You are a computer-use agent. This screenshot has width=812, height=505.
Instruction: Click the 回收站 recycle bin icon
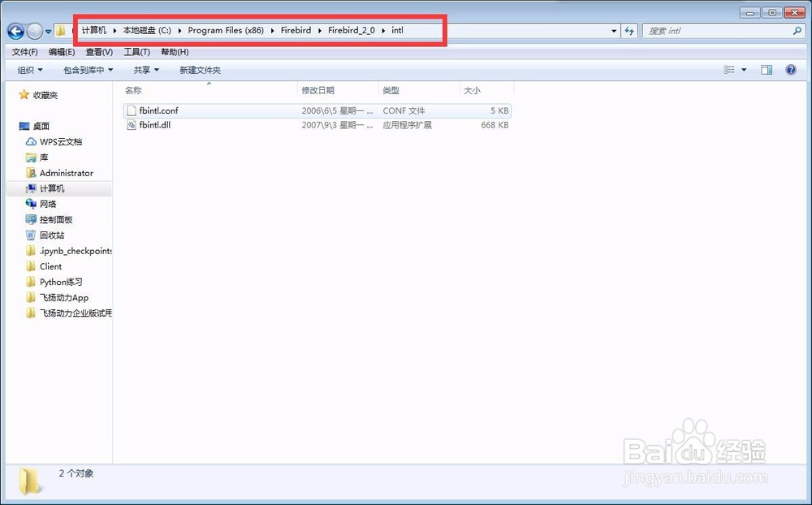(31, 235)
